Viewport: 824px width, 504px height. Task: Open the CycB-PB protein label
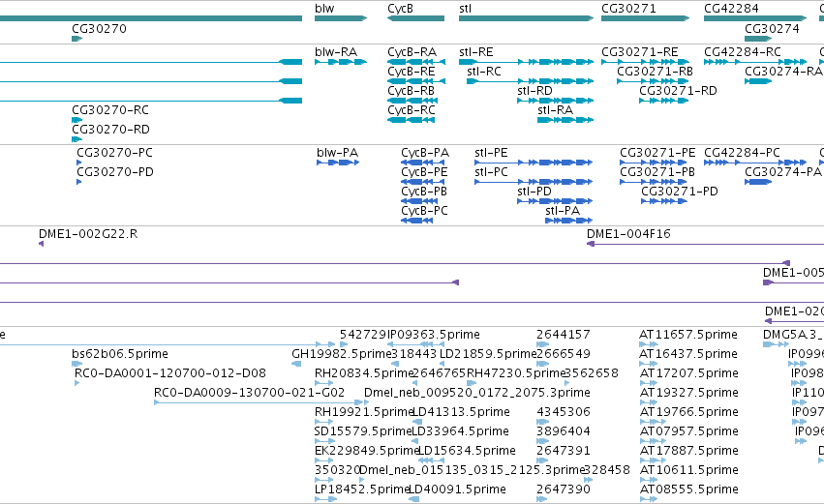(424, 192)
